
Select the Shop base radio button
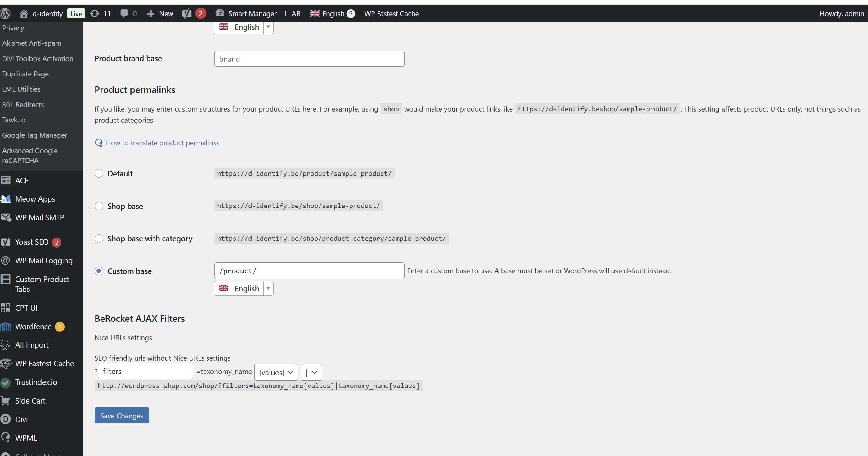(99, 206)
